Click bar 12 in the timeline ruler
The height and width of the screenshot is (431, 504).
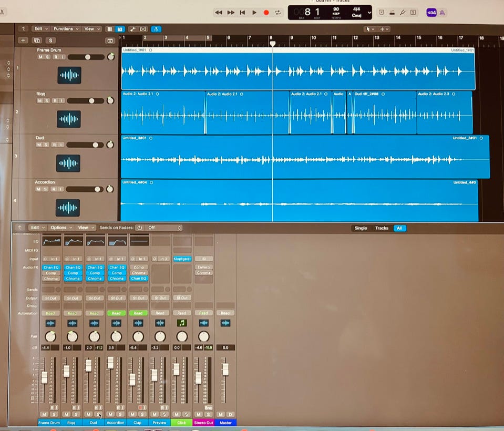point(355,38)
